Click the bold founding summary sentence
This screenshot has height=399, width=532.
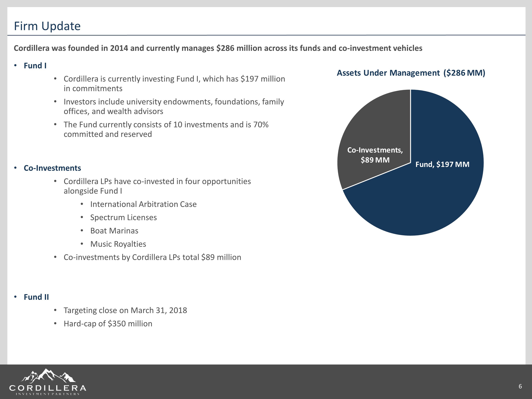tap(218, 48)
